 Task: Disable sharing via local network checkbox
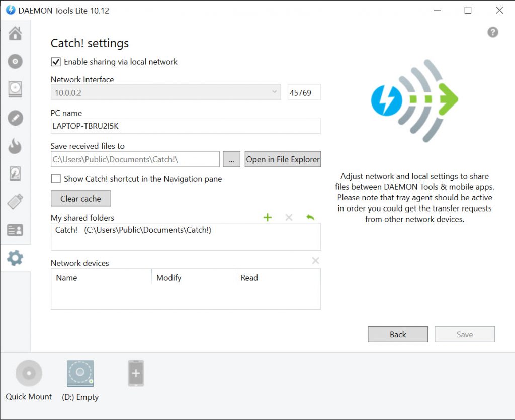[56, 62]
